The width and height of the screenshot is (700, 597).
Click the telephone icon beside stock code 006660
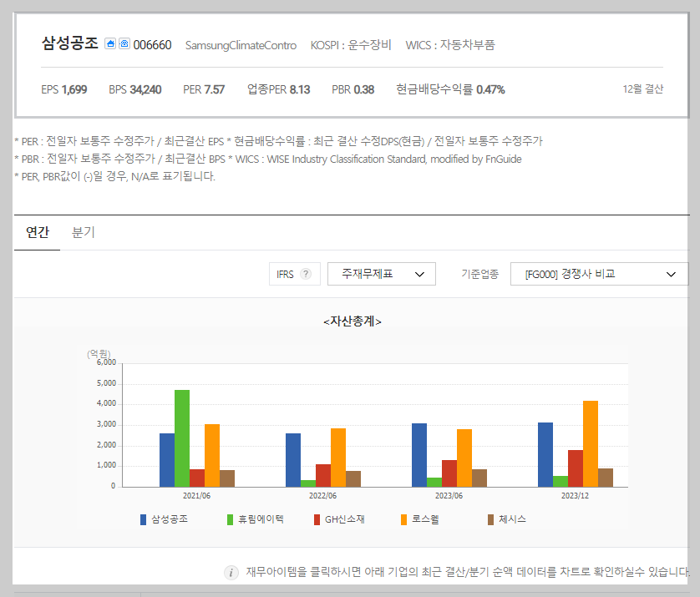point(124,43)
